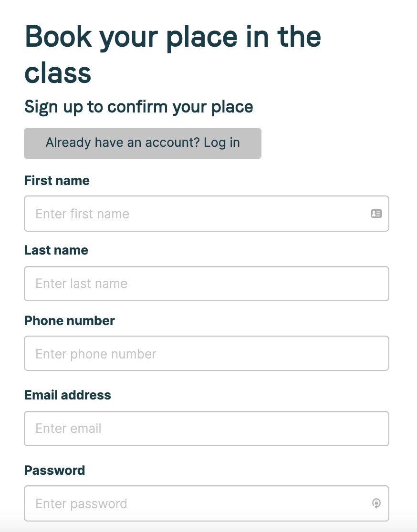This screenshot has height=532, width=417.
Task: Click the 'Sign up to confirm your place' subheading
Action: (x=138, y=107)
